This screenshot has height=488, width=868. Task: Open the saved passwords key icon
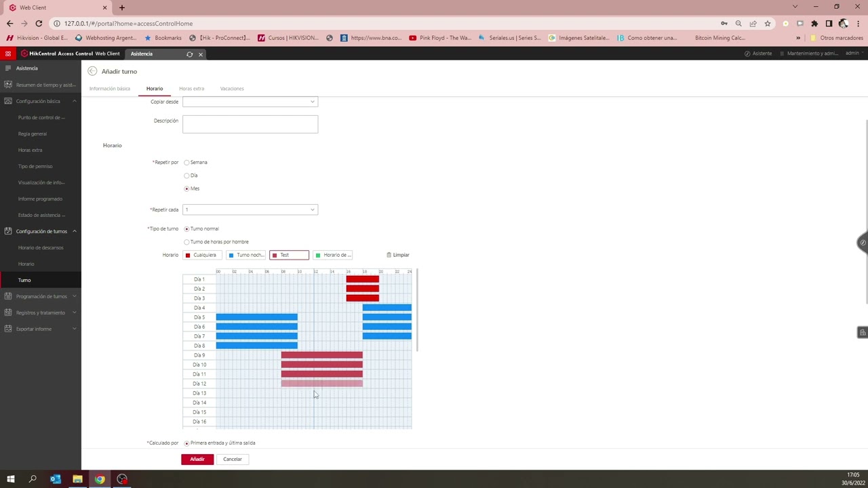point(724,24)
